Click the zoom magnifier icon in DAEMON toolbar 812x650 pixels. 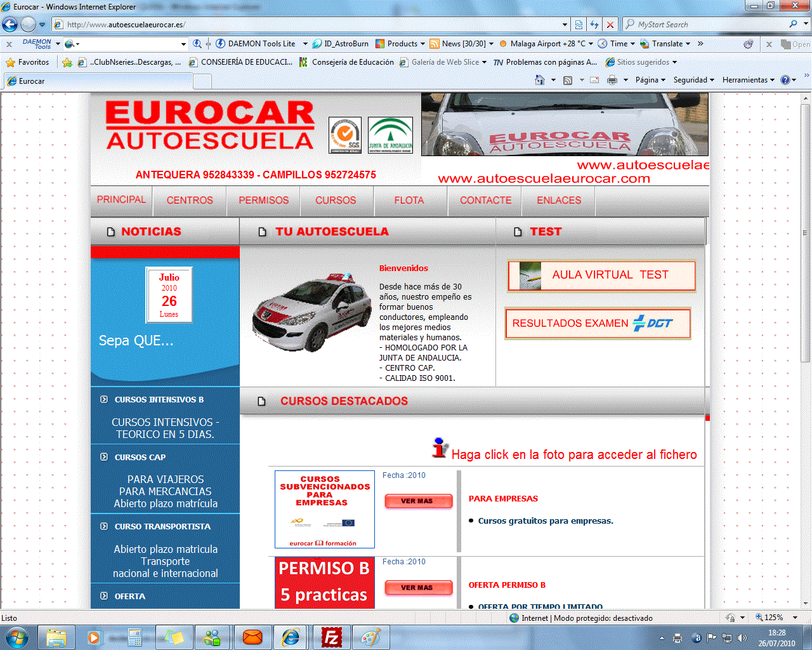tap(197, 44)
